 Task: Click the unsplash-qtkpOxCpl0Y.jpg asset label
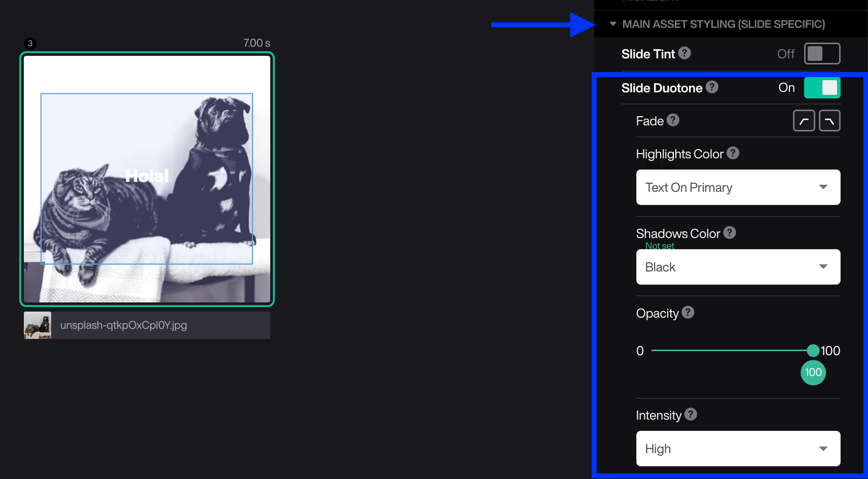click(124, 325)
